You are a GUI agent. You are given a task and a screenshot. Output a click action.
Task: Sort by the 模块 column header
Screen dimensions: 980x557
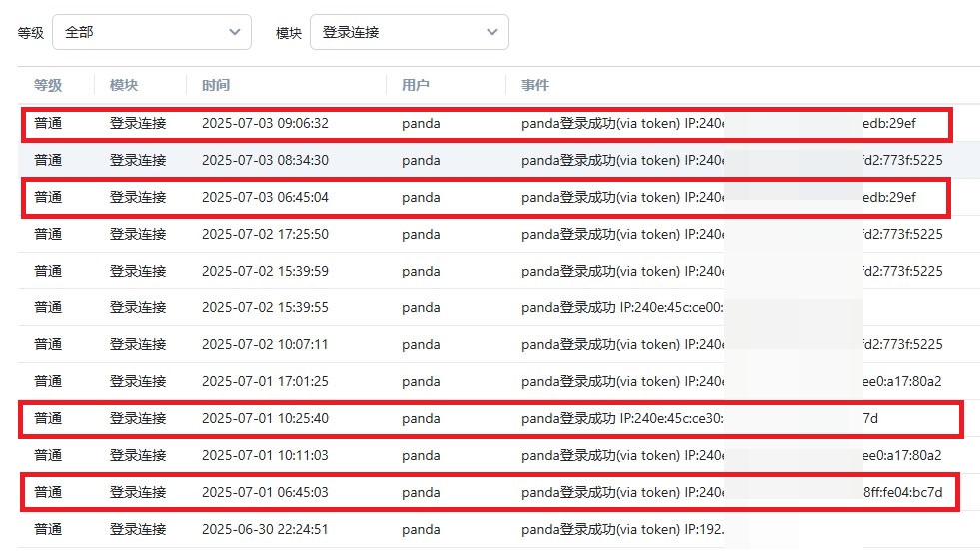[124, 85]
